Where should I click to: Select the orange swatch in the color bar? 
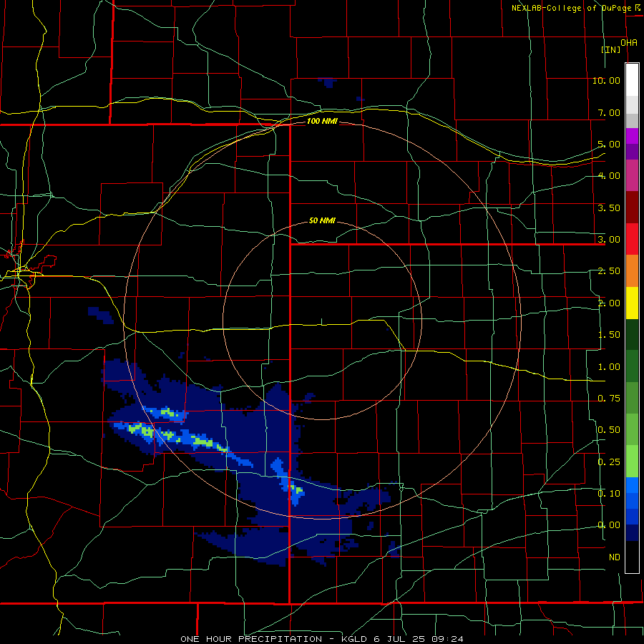[632, 271]
